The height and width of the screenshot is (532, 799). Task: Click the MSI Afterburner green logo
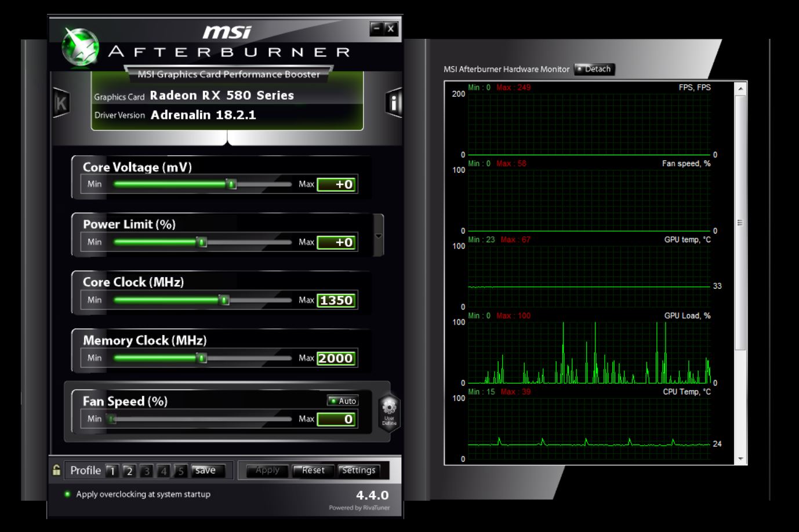click(x=80, y=47)
